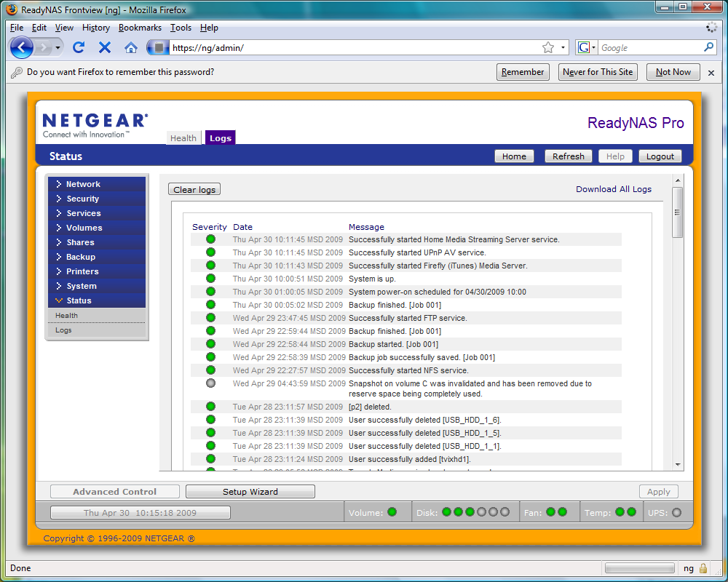
Task: Open the Google search engine selector
Action: pos(586,47)
